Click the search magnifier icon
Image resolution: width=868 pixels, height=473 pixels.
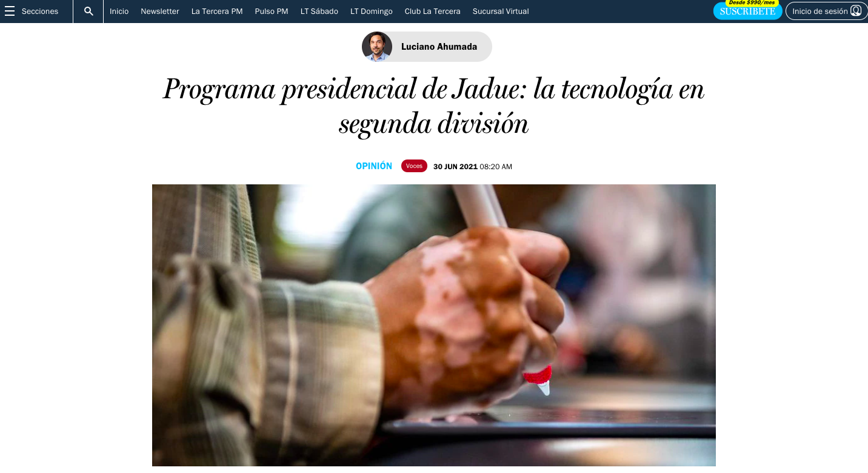tap(88, 12)
